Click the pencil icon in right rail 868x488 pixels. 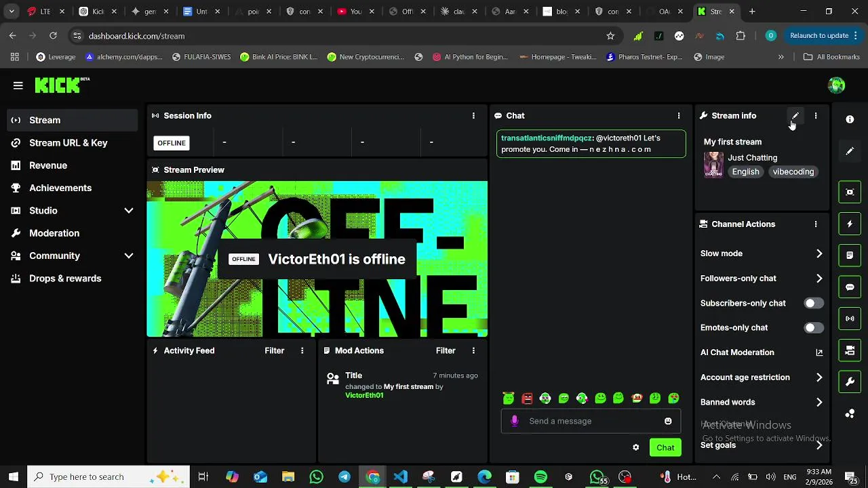coord(850,151)
